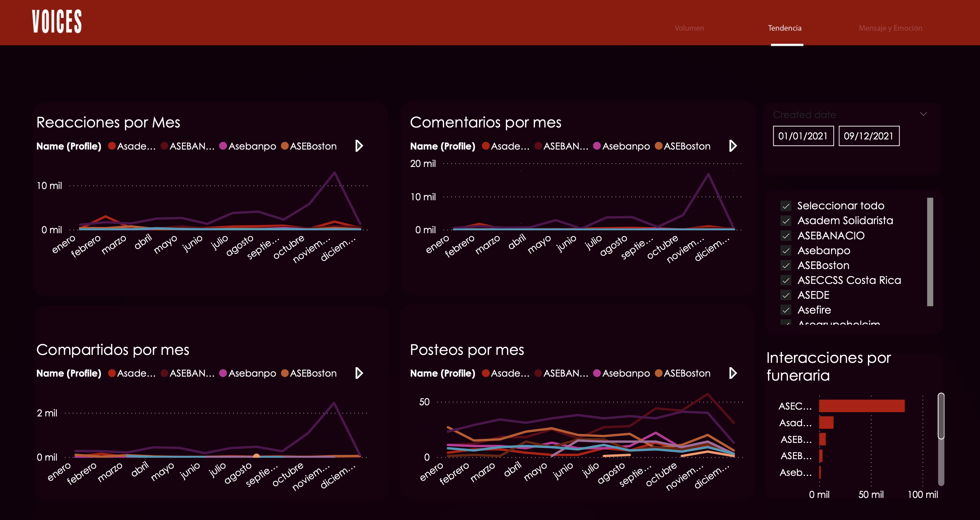
Task: Open the Volumen tab
Action: pyautogui.click(x=689, y=28)
